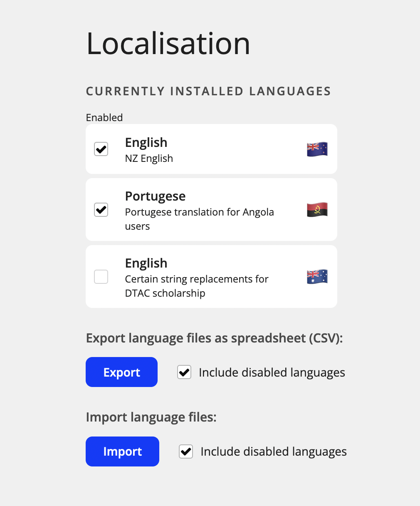Select the Portugese language card
Screen dimensions: 420x506
(x=211, y=209)
